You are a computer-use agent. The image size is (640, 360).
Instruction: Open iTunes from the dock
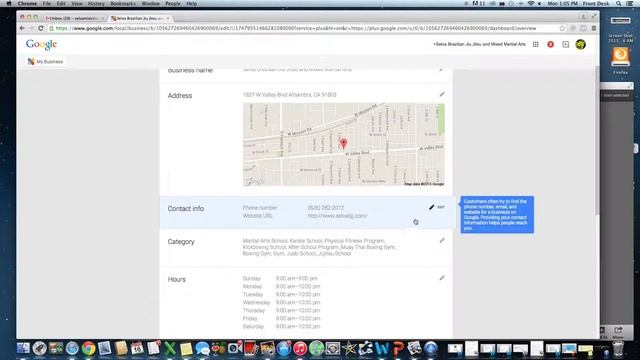click(300, 348)
